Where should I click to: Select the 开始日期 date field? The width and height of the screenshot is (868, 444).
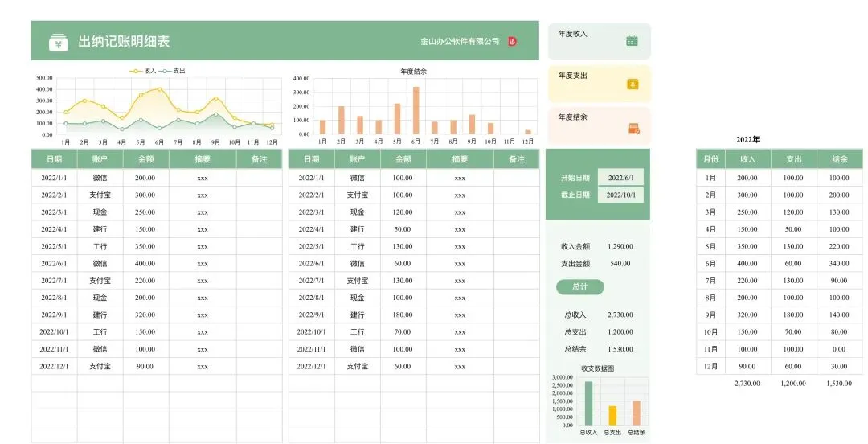click(620, 178)
